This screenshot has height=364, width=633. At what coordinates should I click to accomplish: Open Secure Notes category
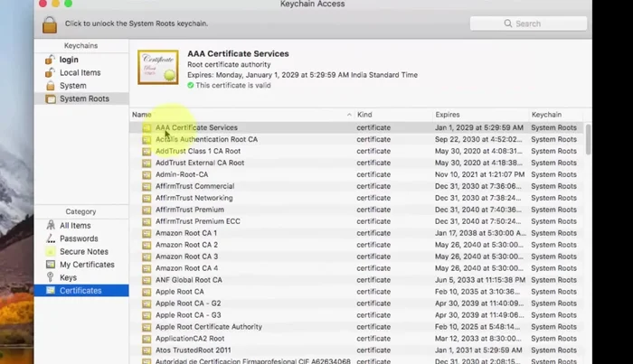coord(83,252)
